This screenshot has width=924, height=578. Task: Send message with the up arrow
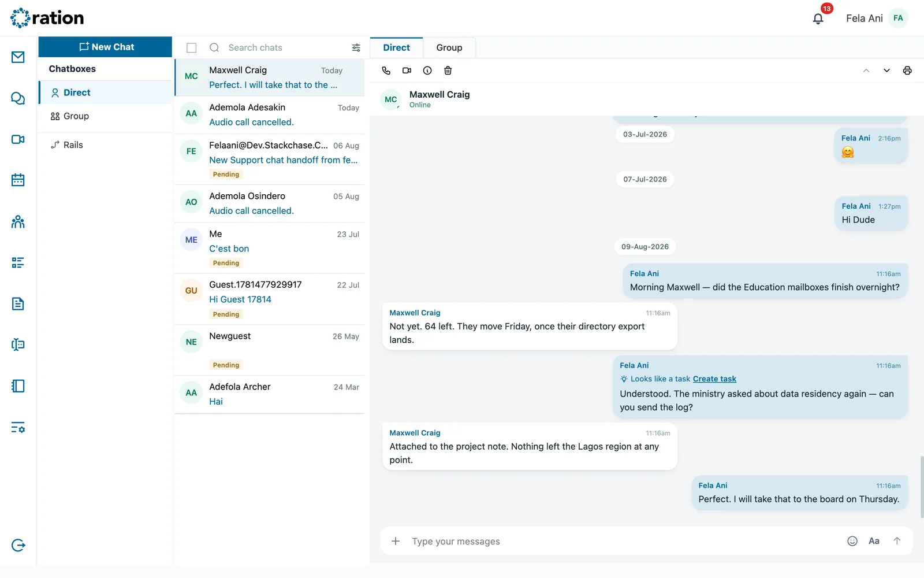pos(897,541)
